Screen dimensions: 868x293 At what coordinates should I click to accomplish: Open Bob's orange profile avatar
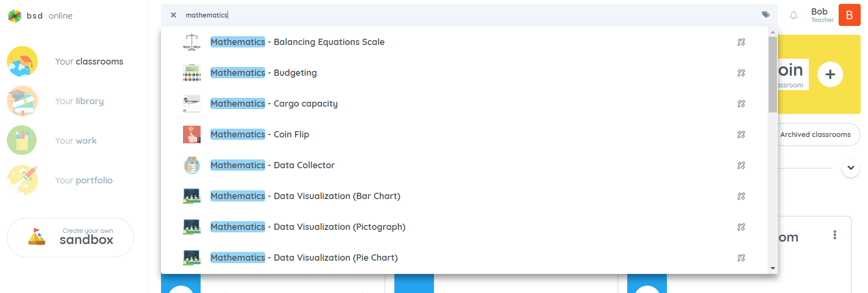click(x=849, y=15)
